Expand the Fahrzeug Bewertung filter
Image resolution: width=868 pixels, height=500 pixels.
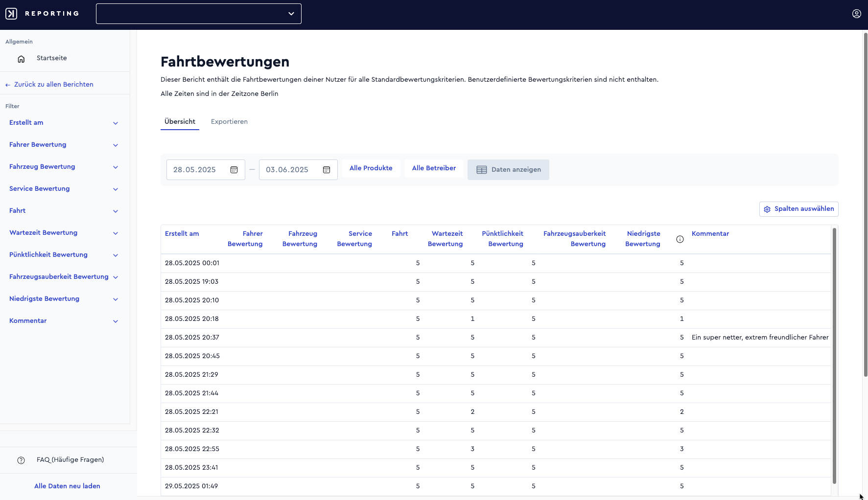tap(64, 167)
